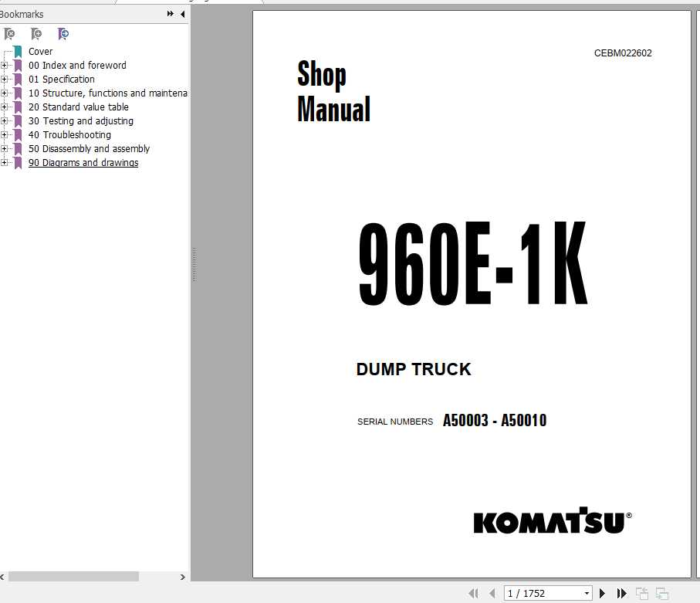Open the 90 Diagrams and drawings bookmark
Viewport: 700px width, 603px height.
[x=83, y=163]
